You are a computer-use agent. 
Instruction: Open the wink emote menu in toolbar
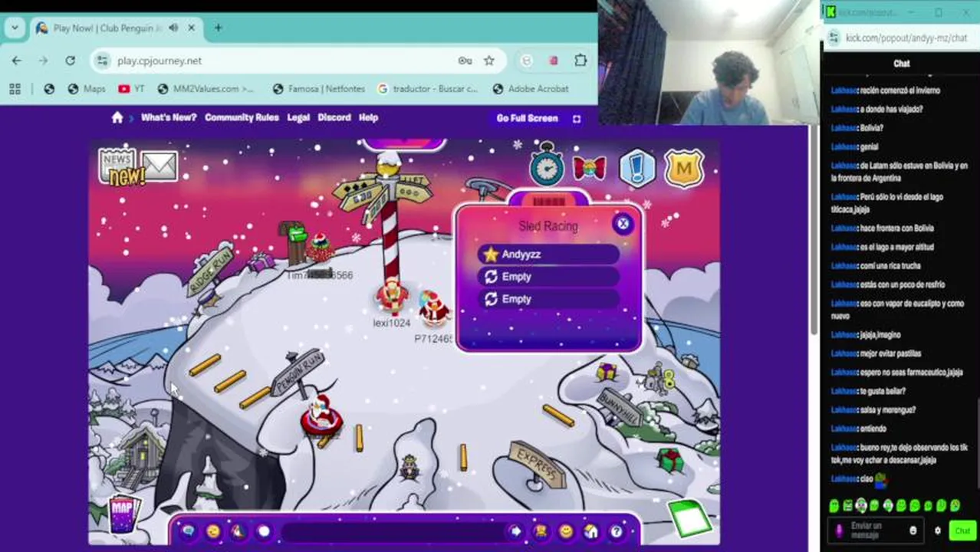pos(213,531)
